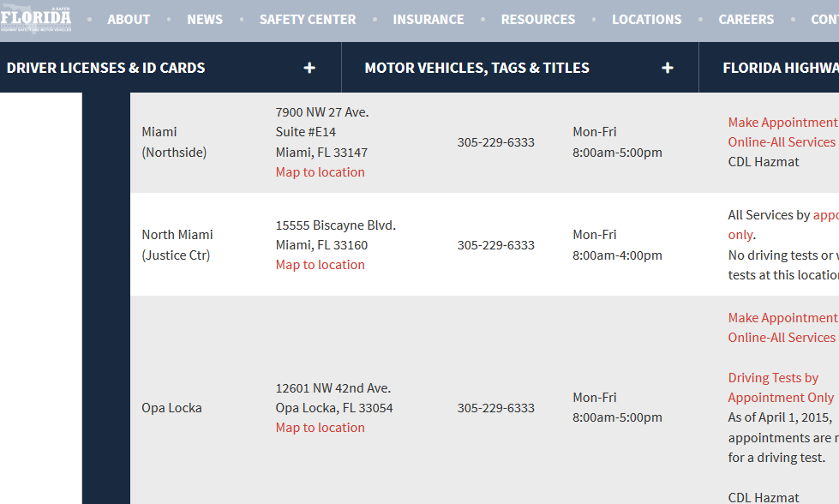
Task: Open the News menu item
Action: 205,19
